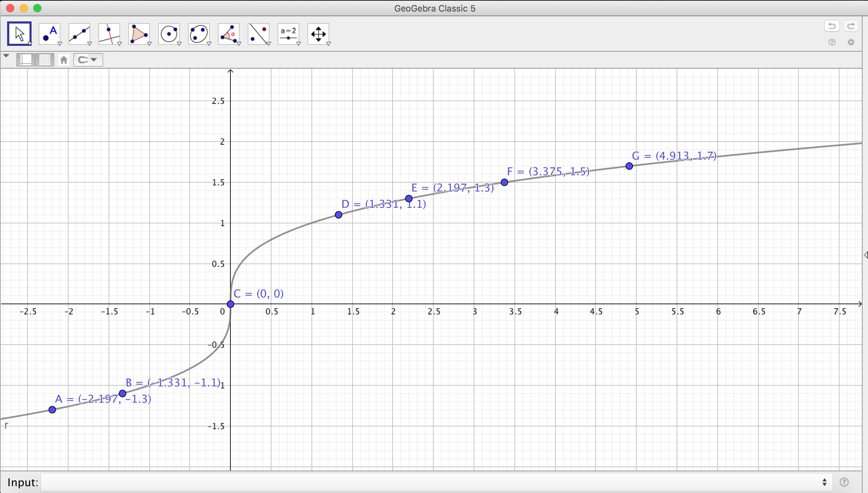Toggle the grid display button
The width and height of the screenshot is (868, 493).
click(x=45, y=60)
